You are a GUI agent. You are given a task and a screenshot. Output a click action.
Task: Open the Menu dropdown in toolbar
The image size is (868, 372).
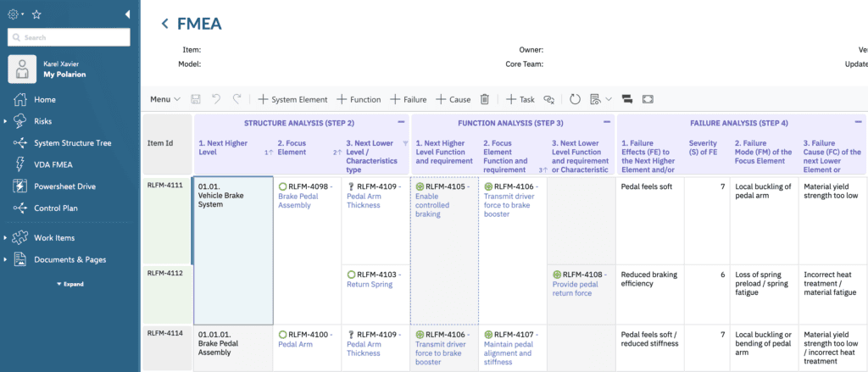tap(164, 99)
